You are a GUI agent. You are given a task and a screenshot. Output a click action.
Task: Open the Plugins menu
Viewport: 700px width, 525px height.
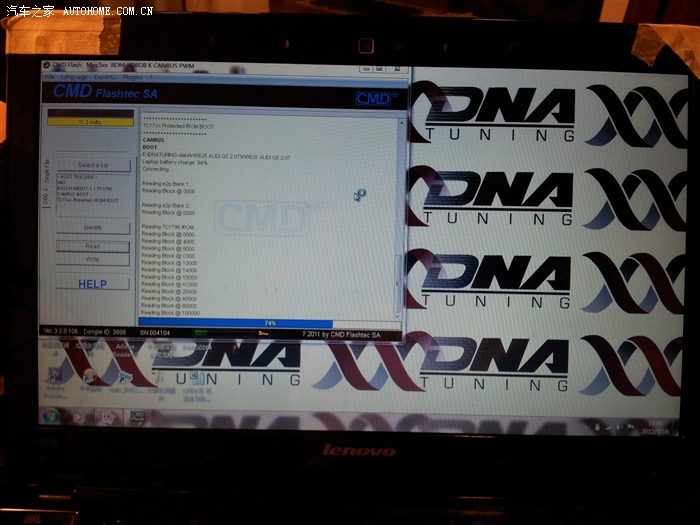pyautogui.click(x=133, y=77)
